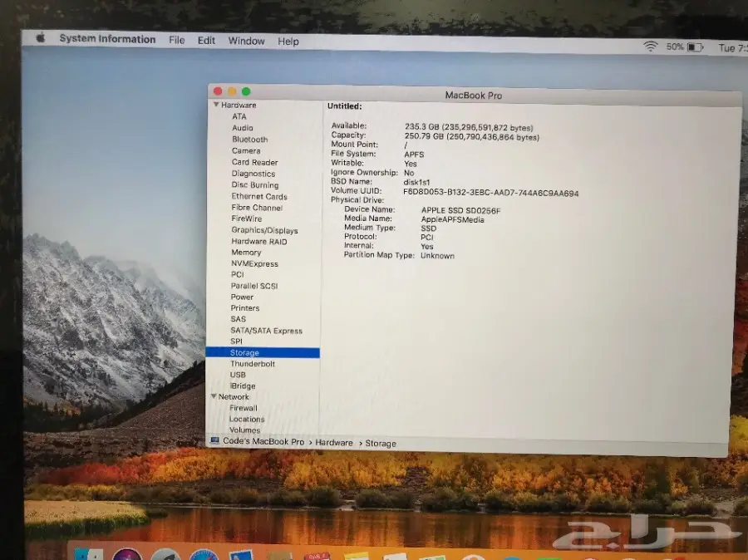Open the Edit menu

tap(206, 41)
